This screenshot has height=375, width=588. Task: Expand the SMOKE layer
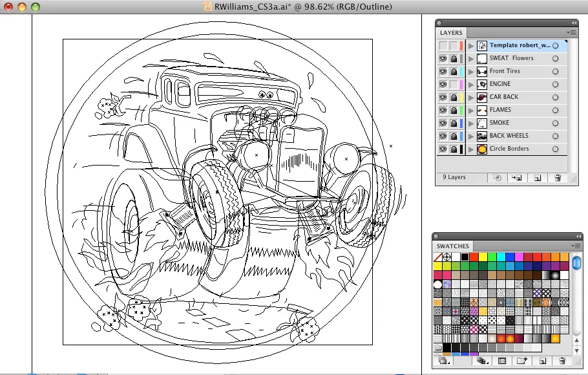coord(471,123)
